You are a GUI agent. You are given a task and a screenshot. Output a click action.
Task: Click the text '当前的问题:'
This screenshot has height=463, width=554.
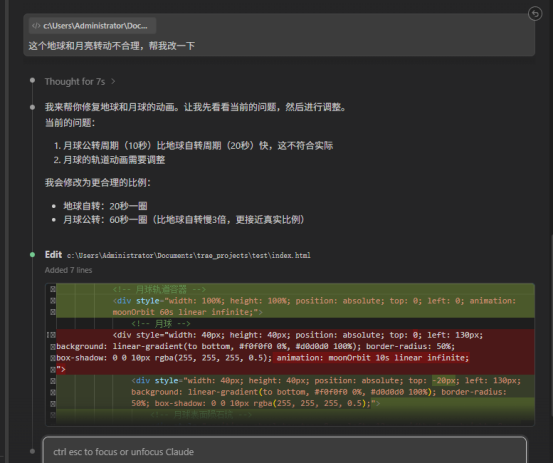(70, 123)
